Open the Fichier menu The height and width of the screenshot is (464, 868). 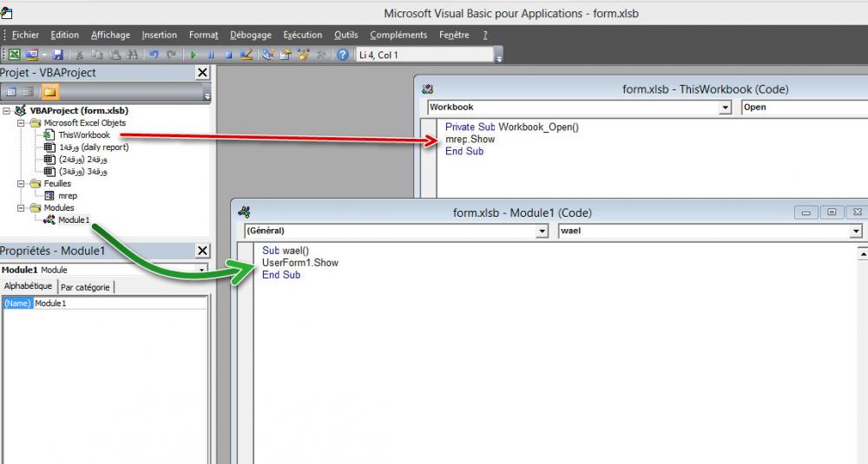[25, 35]
